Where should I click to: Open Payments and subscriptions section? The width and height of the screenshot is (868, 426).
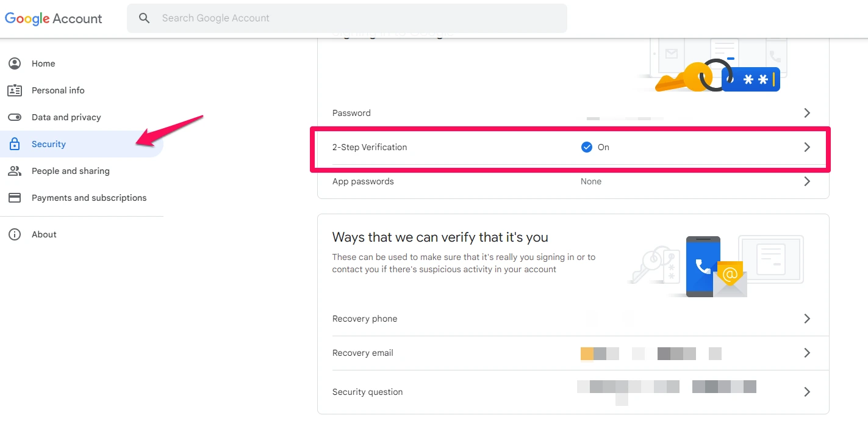89,198
